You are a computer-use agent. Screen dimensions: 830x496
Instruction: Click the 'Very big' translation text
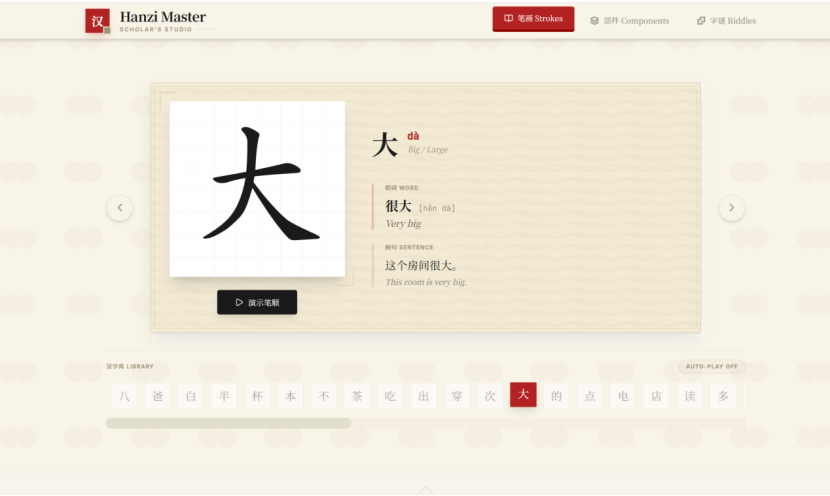pyautogui.click(x=403, y=223)
